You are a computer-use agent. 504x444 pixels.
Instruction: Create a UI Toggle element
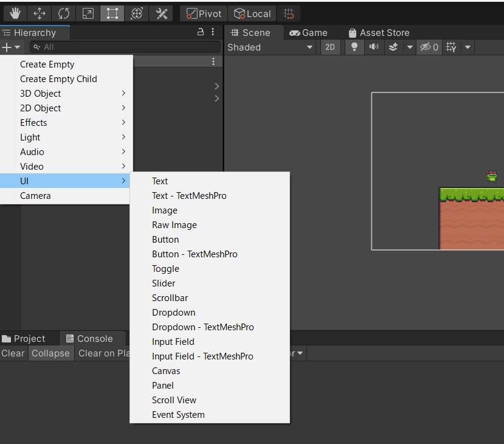point(210,268)
